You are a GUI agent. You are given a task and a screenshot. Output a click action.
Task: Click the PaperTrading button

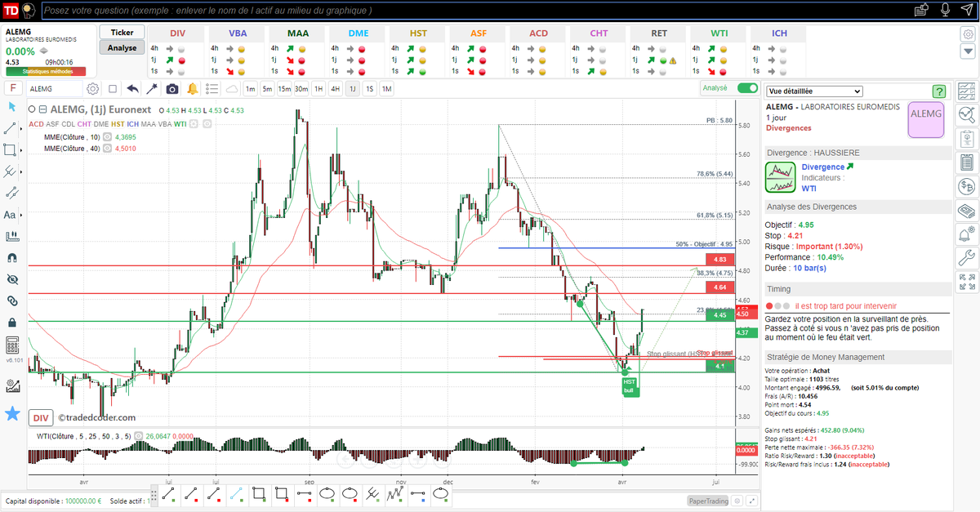click(x=707, y=501)
